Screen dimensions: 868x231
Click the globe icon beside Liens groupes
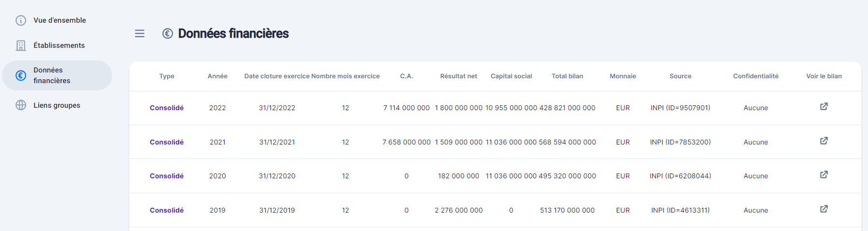[21, 105]
